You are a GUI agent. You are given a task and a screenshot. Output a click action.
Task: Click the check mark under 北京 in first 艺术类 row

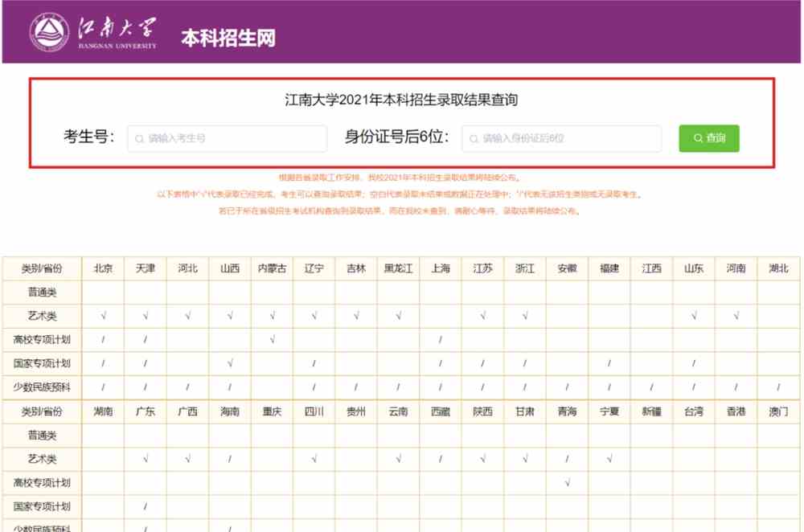[x=104, y=316]
